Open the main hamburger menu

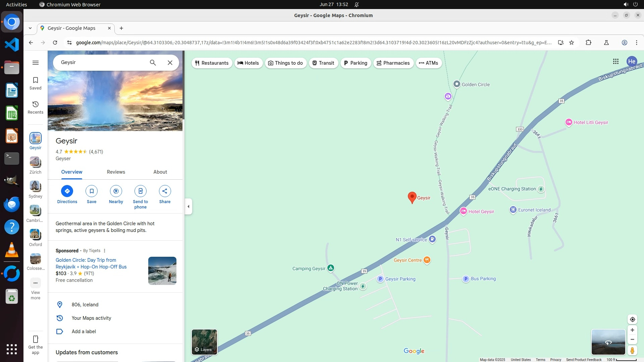click(x=36, y=63)
